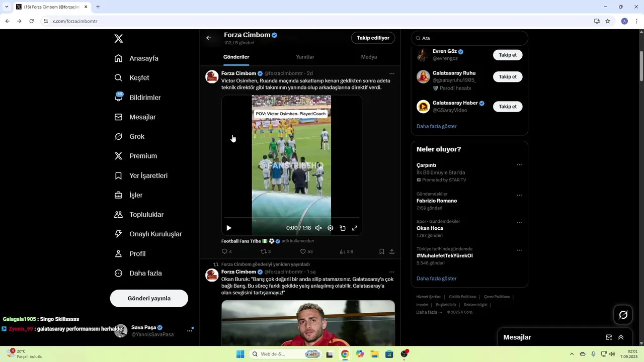Open options for Okan Hoca trend
644x362 pixels.
click(x=519, y=223)
